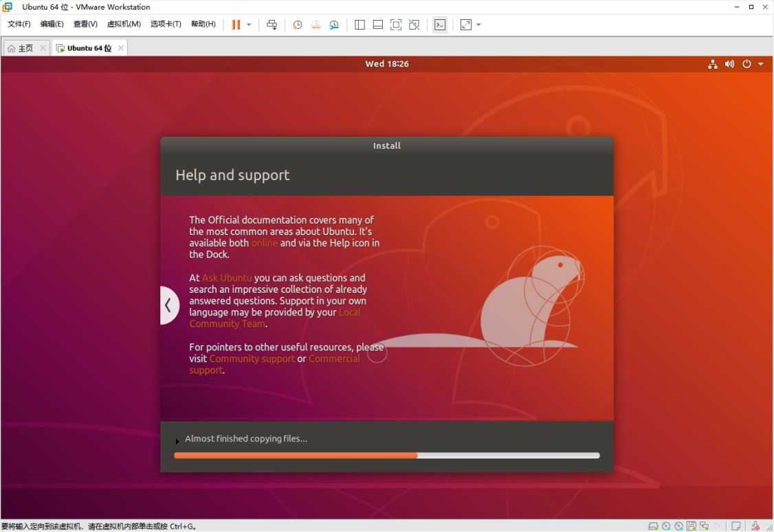Viewport: 774px width, 532px height.
Task: Click the floppy drive status icon
Action: click(692, 526)
